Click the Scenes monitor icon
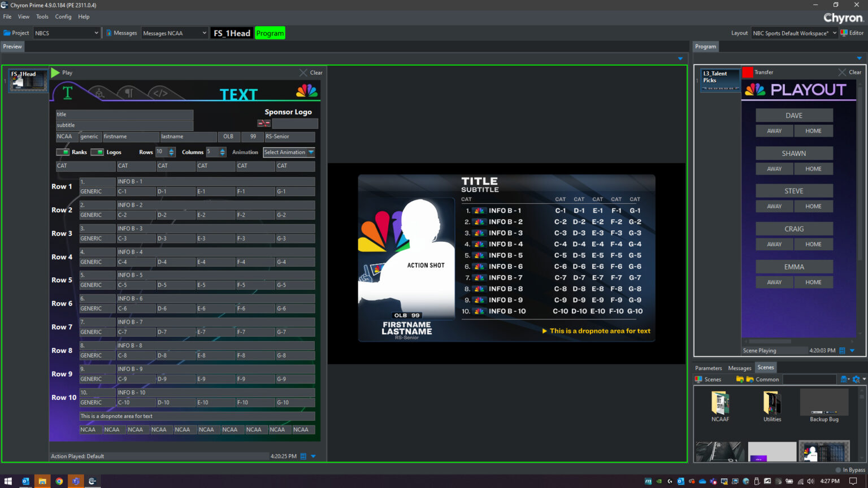Image resolution: width=868 pixels, height=488 pixels. tap(699, 380)
